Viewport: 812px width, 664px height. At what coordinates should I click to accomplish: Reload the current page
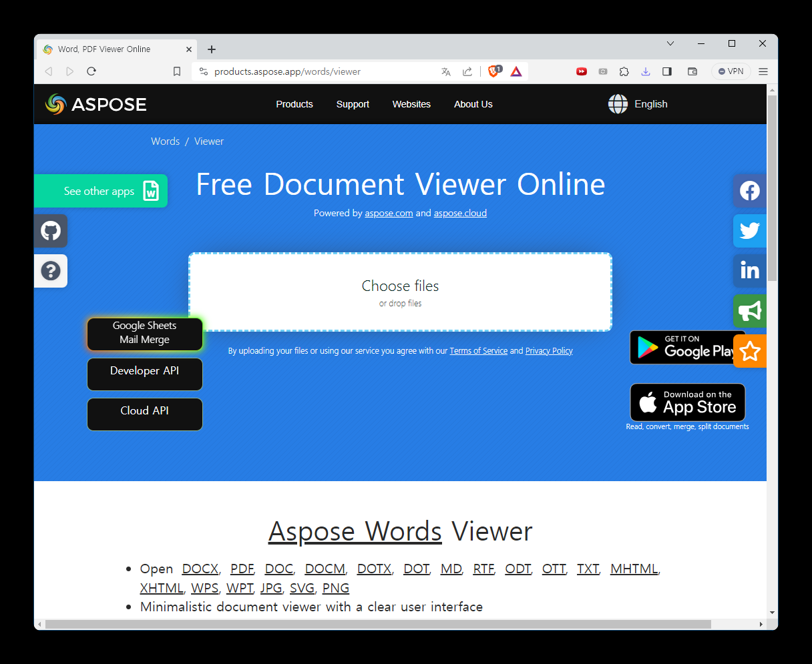pyautogui.click(x=91, y=71)
